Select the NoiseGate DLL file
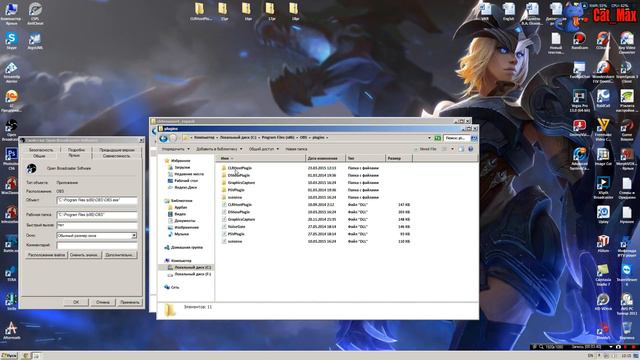This screenshot has height=360, width=640. click(236, 227)
